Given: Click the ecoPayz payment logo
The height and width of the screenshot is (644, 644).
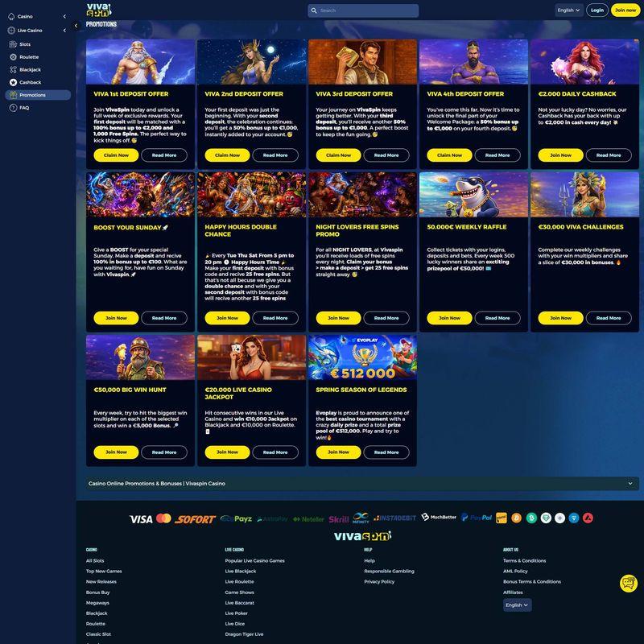Looking at the screenshot, I should 236,518.
